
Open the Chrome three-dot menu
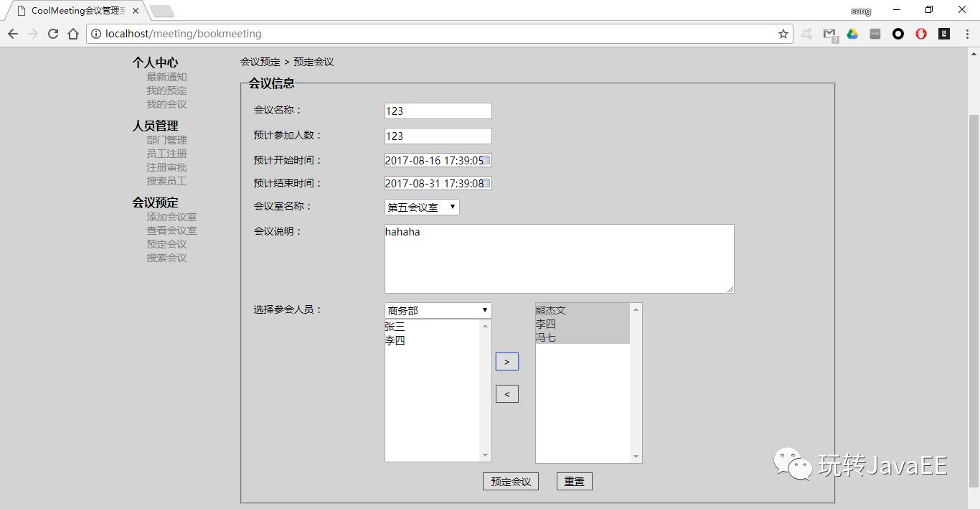tap(966, 34)
